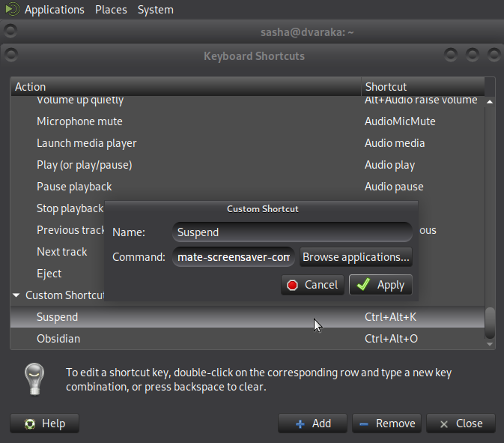
Task: Click the MATE logo icon in the panel
Action: click(13, 9)
